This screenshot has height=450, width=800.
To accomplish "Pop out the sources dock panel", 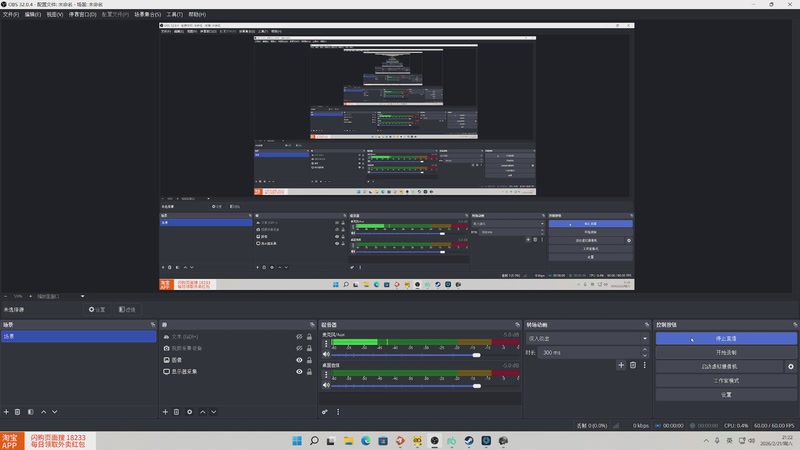I will 312,324.
